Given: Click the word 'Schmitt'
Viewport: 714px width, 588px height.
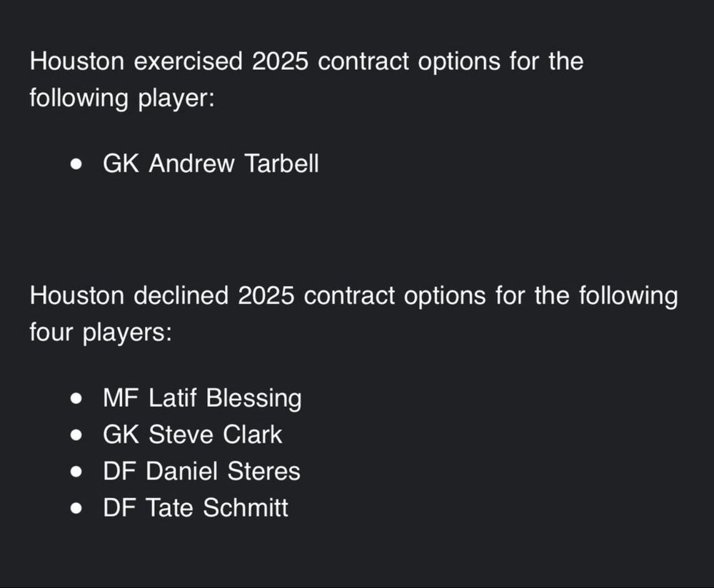Looking at the screenshot, I should coord(246,507).
